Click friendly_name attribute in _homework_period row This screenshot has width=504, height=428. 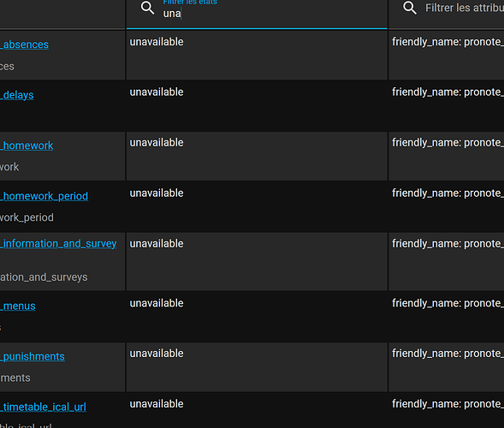click(448, 193)
